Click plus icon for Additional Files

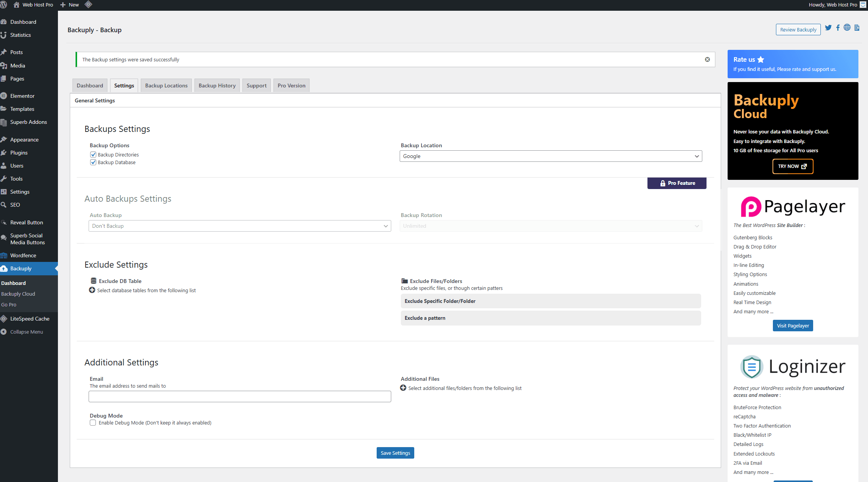coord(403,388)
